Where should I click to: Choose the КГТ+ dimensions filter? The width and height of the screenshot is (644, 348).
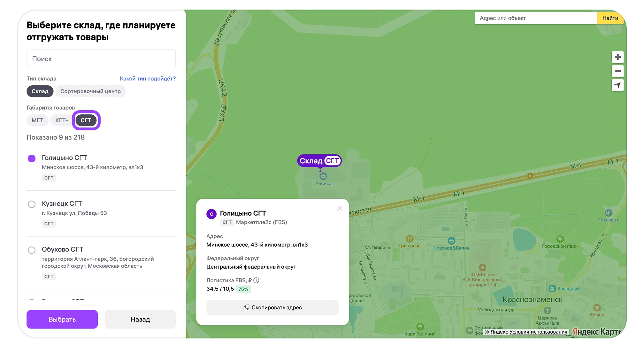(x=62, y=120)
